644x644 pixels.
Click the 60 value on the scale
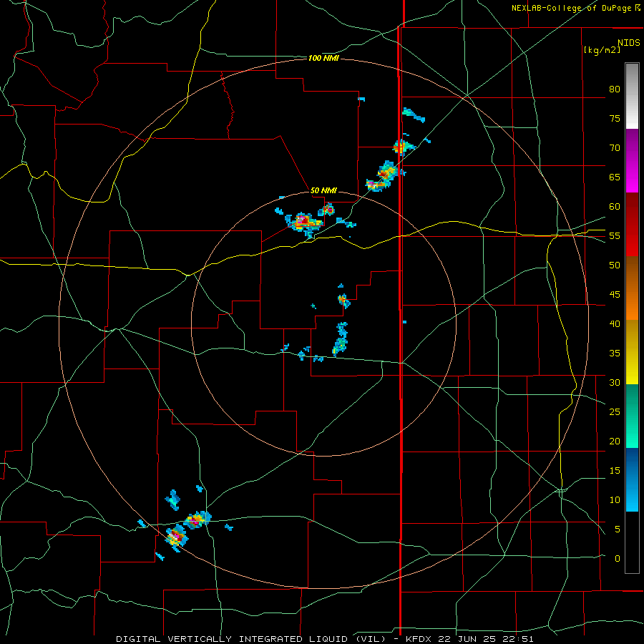click(x=615, y=207)
